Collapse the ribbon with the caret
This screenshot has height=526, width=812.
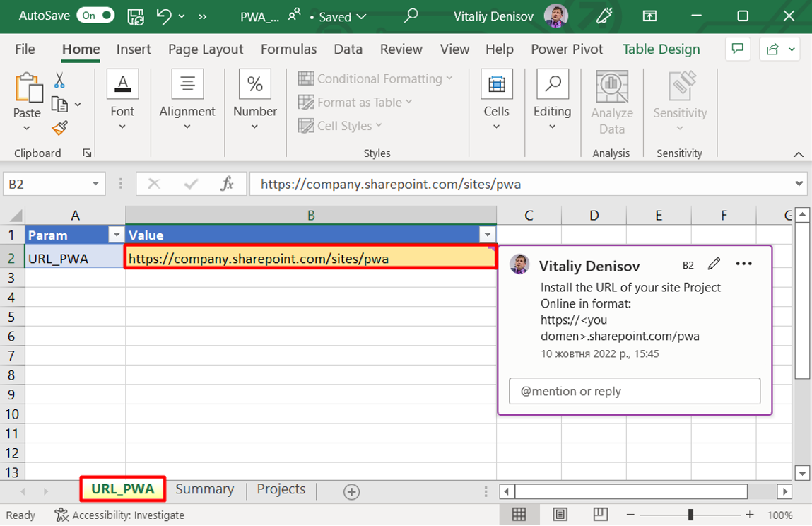(799, 154)
